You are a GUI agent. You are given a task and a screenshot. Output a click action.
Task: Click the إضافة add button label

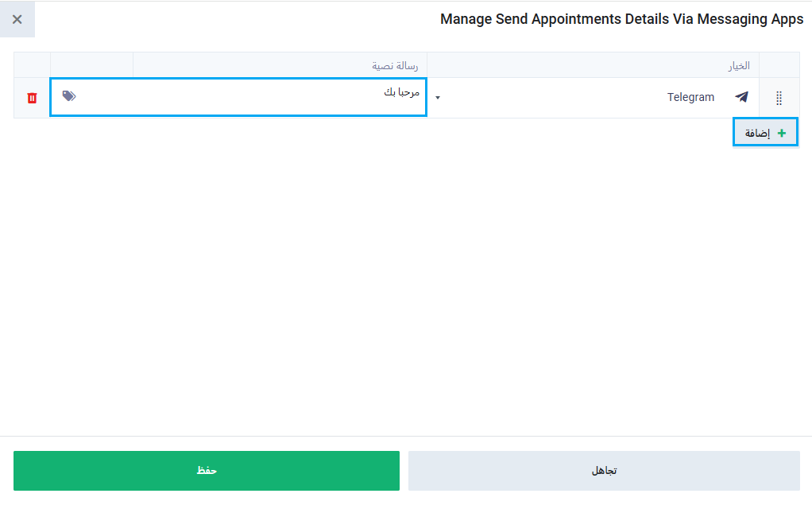click(757, 133)
